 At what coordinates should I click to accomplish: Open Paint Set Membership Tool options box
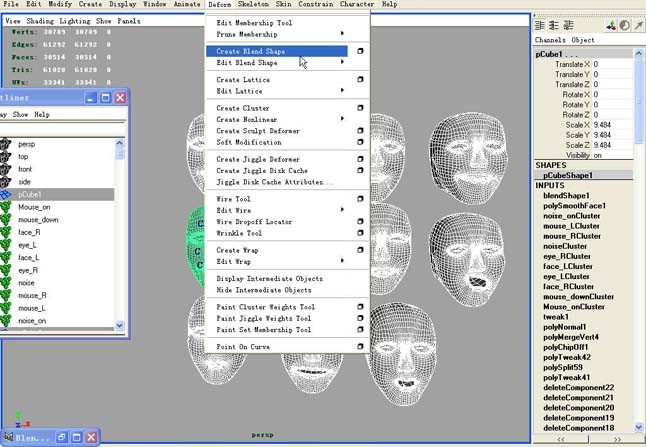360,330
